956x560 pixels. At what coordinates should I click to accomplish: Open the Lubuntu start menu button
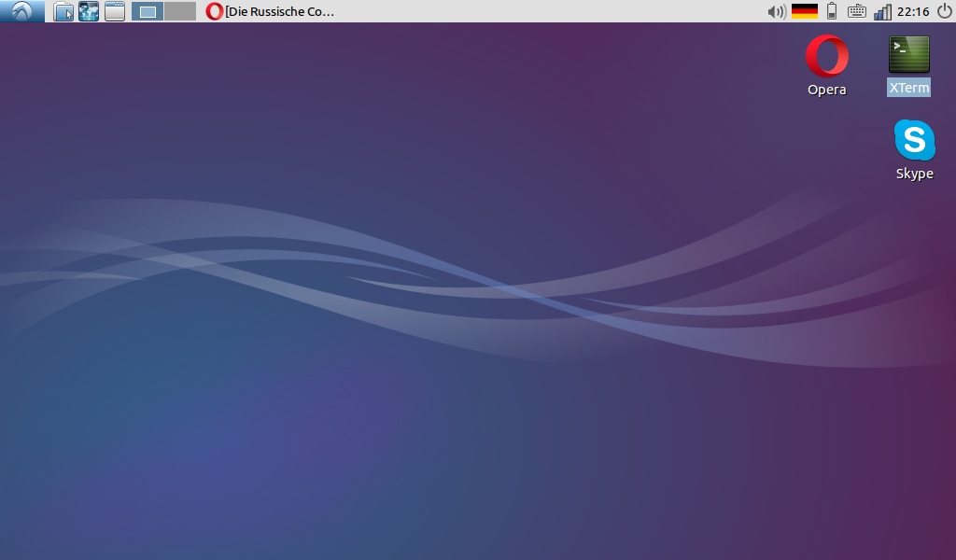point(22,11)
